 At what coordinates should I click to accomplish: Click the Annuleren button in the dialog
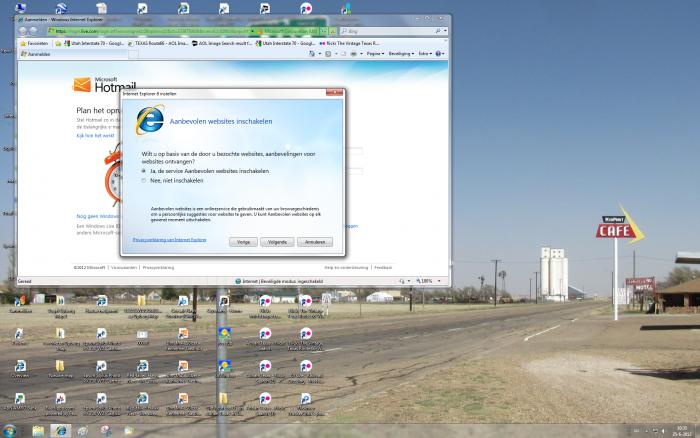pos(315,242)
